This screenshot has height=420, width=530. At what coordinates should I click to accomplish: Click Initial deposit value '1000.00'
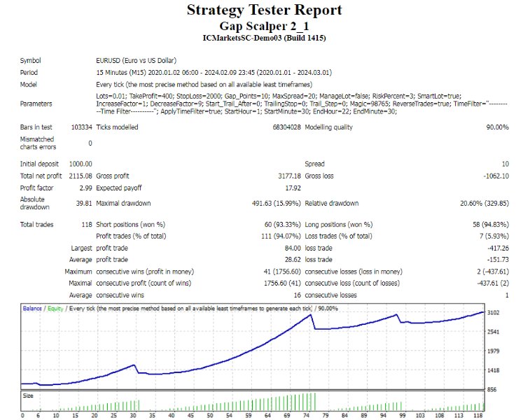[x=81, y=164]
